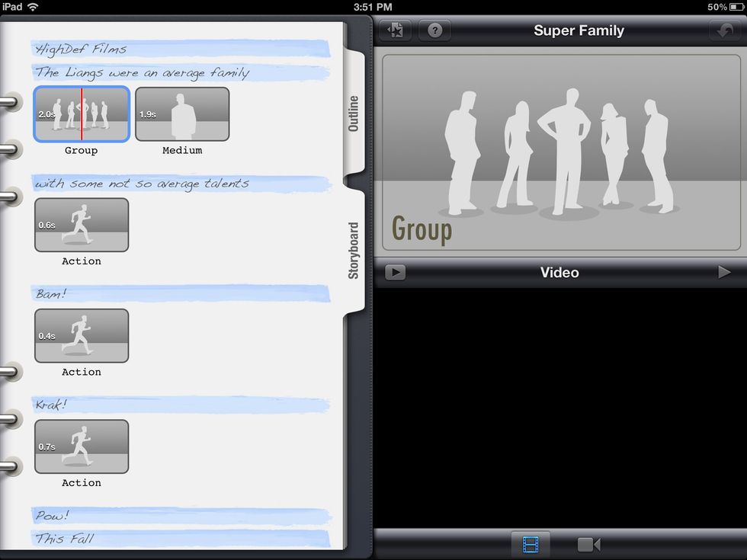Tap the help question mark icon

pyautogui.click(x=434, y=30)
